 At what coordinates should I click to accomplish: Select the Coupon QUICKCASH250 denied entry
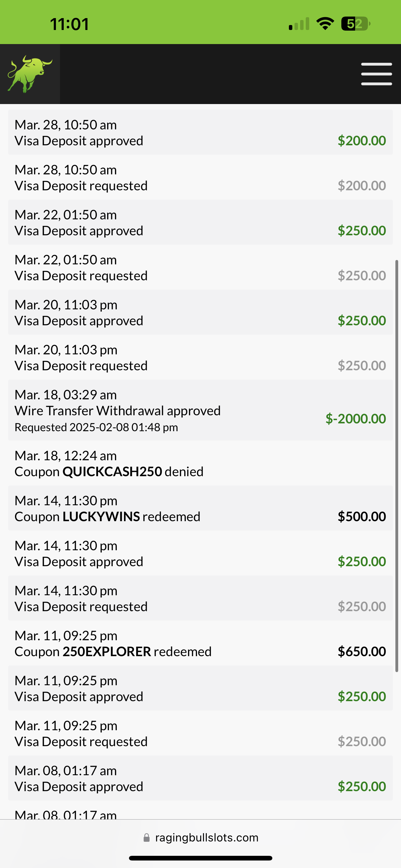[x=200, y=463]
